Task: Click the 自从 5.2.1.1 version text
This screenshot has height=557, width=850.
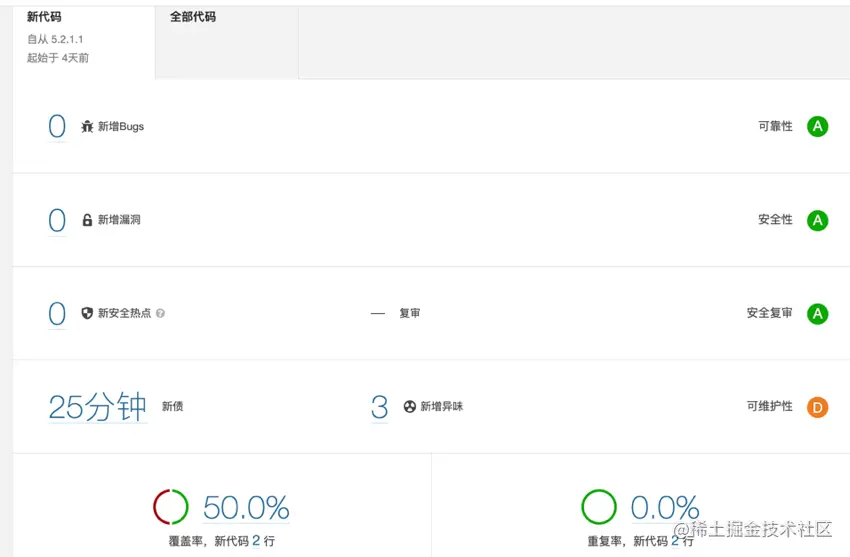Action: tap(55, 39)
